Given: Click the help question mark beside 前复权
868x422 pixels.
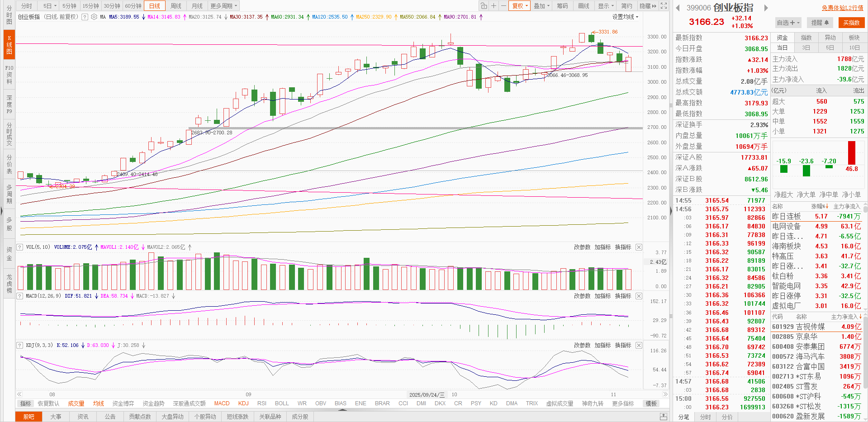Looking at the screenshot, I should pyautogui.click(x=85, y=17).
